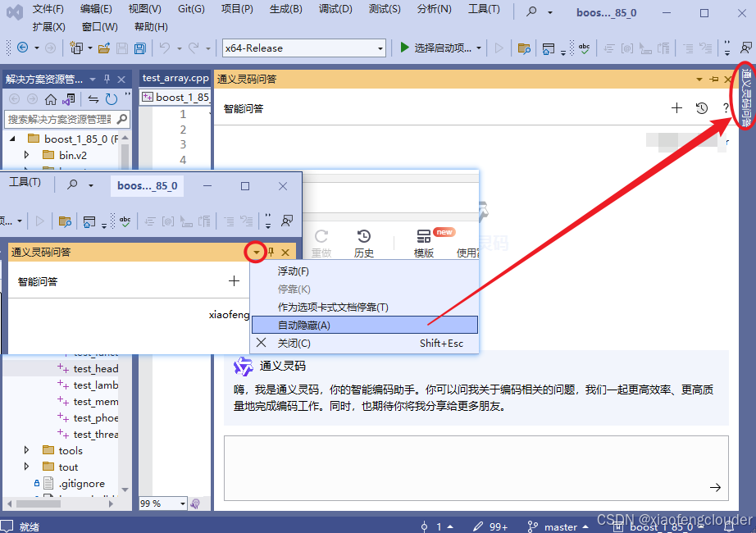Pin the 解决方案资源管理器 panel
The height and width of the screenshot is (533, 756).
(x=107, y=79)
